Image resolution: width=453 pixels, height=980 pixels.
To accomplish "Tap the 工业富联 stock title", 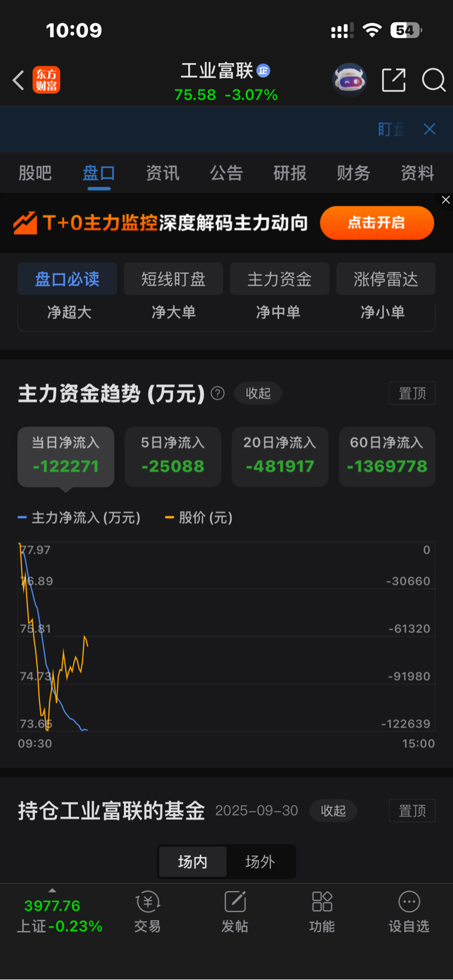I will tap(216, 71).
